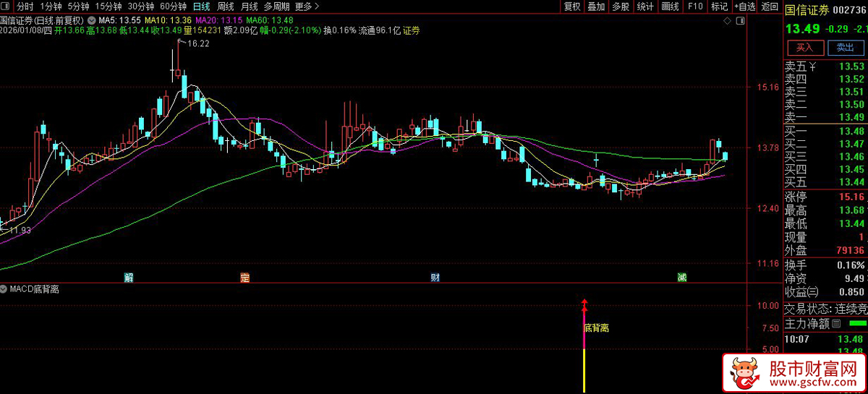Click the 主力净额 label
868x394 pixels.
[807, 322]
